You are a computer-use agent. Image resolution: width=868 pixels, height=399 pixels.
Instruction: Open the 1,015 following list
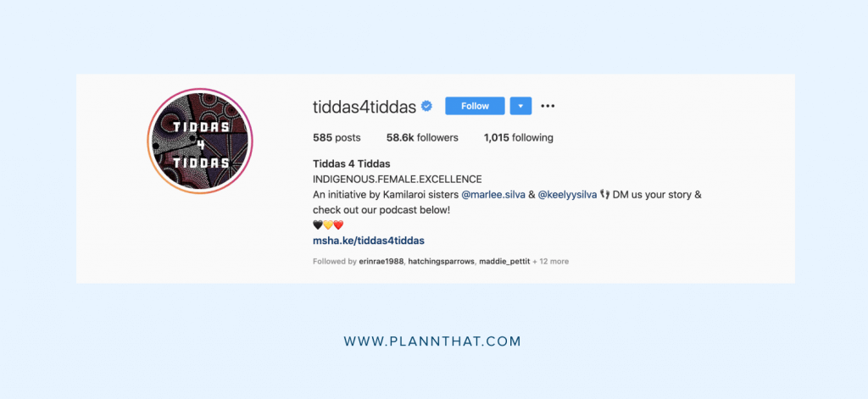coord(518,138)
